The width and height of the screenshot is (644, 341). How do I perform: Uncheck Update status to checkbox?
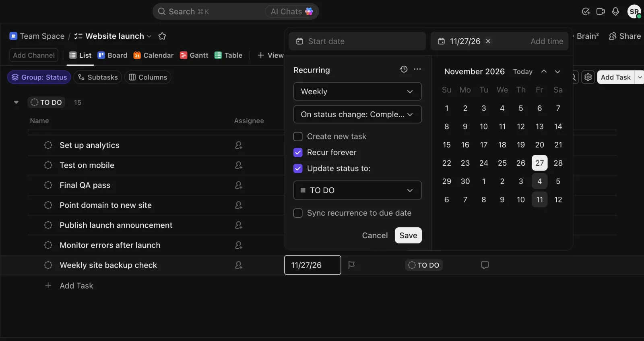coord(298,168)
